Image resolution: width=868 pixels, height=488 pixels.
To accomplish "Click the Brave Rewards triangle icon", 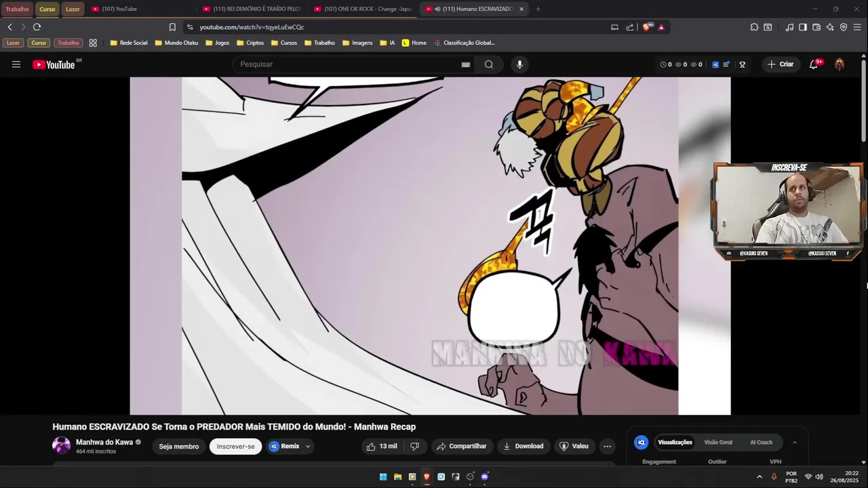I will pos(661,27).
